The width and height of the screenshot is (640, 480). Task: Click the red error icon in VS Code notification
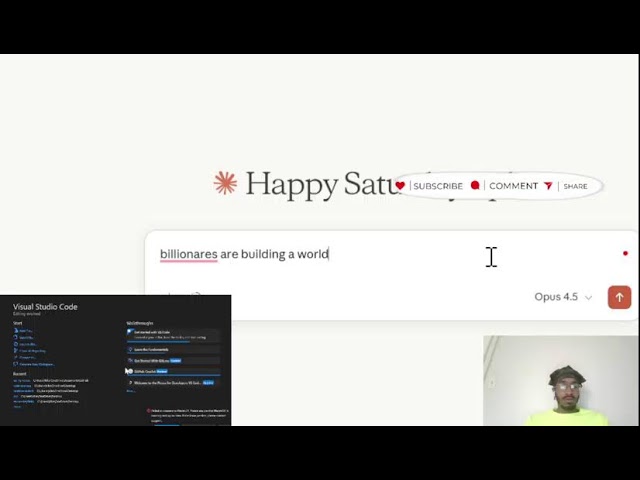150,410
